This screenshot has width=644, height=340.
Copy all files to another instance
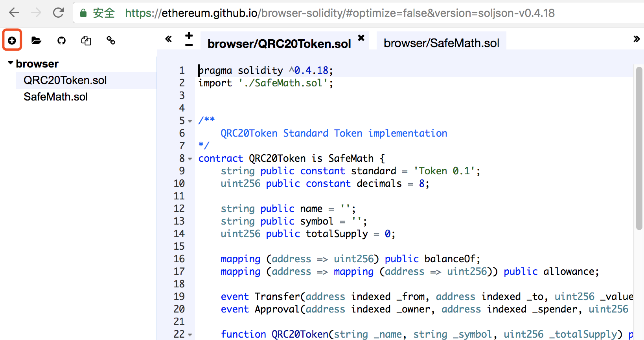click(86, 40)
